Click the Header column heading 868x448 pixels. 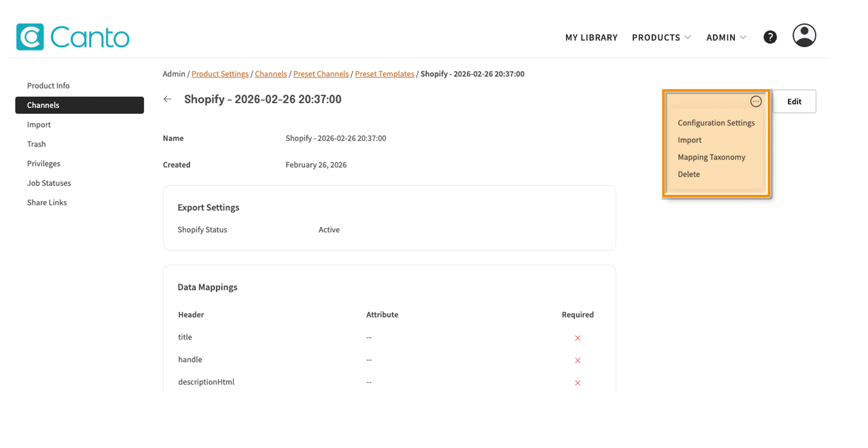(x=191, y=315)
